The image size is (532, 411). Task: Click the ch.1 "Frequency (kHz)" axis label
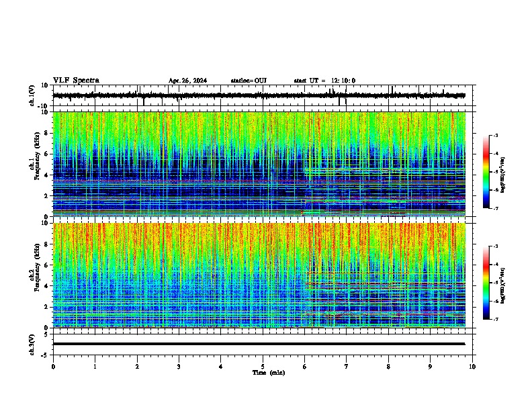click(x=37, y=156)
